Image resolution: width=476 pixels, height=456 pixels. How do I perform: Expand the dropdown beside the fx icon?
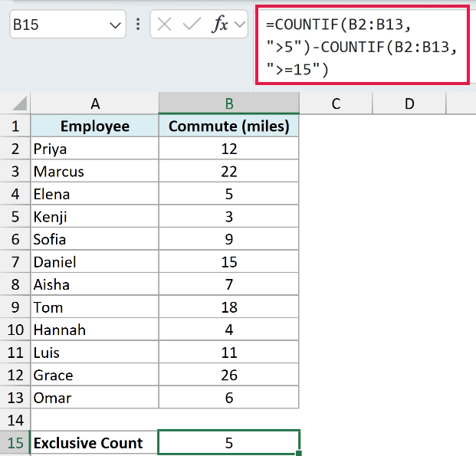[240, 25]
